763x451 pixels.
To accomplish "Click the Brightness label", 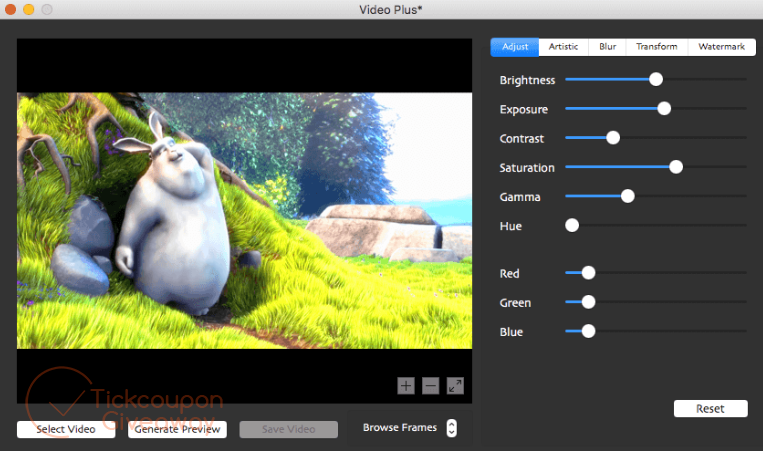I will (527, 80).
